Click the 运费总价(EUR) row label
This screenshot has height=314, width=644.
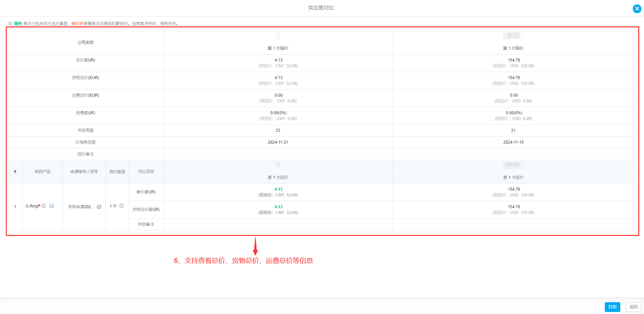click(86, 95)
